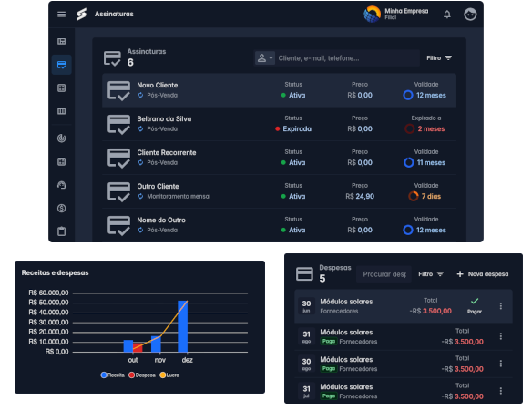Open the sidebar dollar sign finance icon

[x=61, y=208]
